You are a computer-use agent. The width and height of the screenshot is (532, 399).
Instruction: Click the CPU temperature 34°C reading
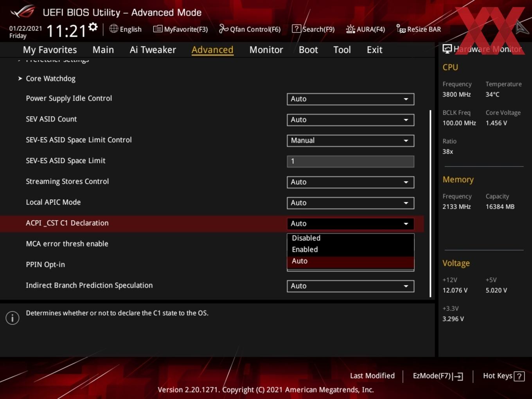[492, 95]
